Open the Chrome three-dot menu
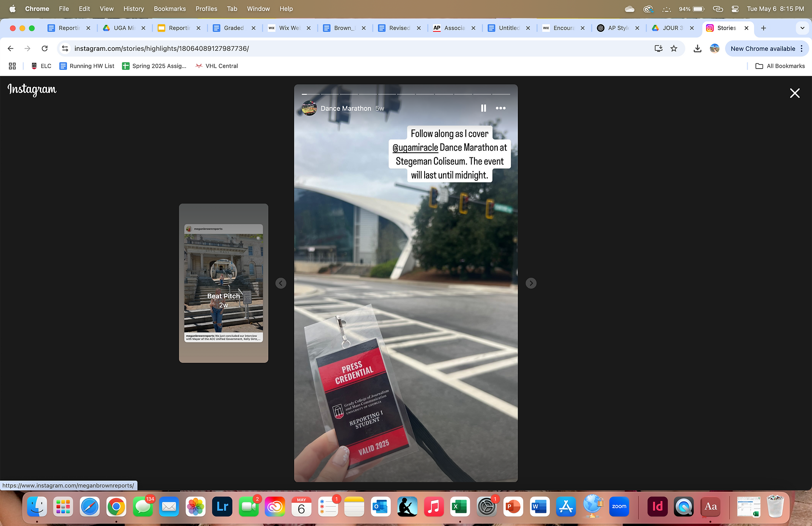 801,49
